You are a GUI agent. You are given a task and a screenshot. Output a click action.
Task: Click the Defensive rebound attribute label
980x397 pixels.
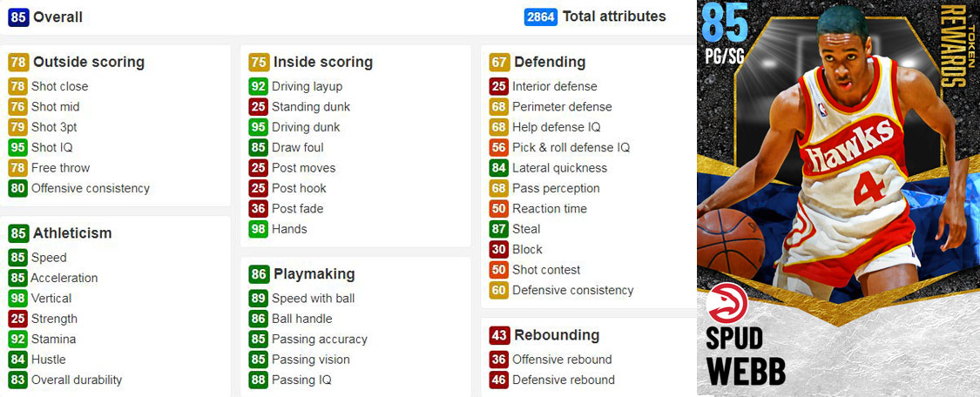564,380
